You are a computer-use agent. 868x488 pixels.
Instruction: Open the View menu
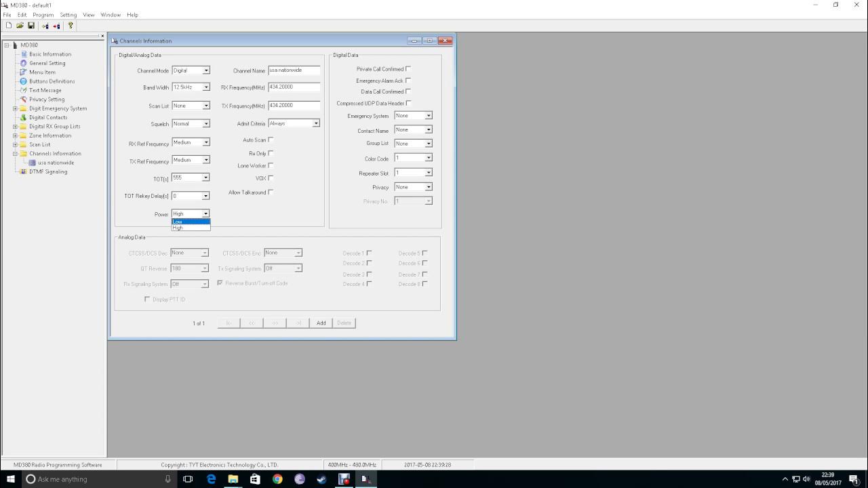coord(88,15)
